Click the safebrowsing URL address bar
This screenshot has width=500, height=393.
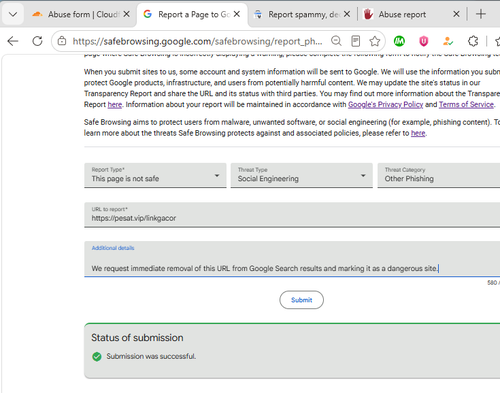pyautogui.click(x=197, y=41)
